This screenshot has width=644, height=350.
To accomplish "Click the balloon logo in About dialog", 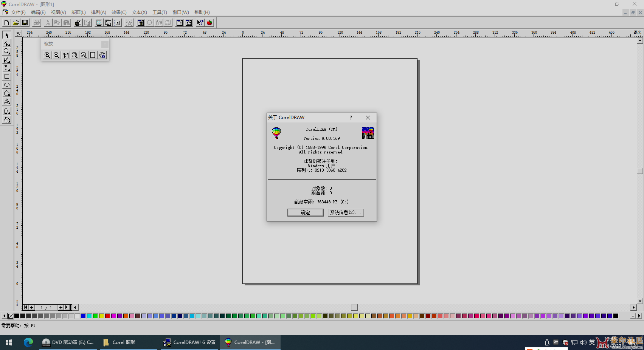I will (x=276, y=133).
